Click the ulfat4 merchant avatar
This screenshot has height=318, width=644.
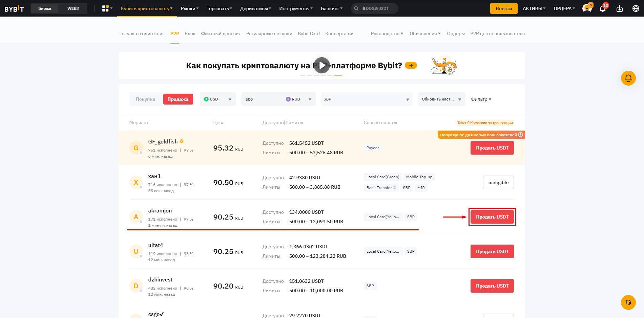pyautogui.click(x=136, y=251)
